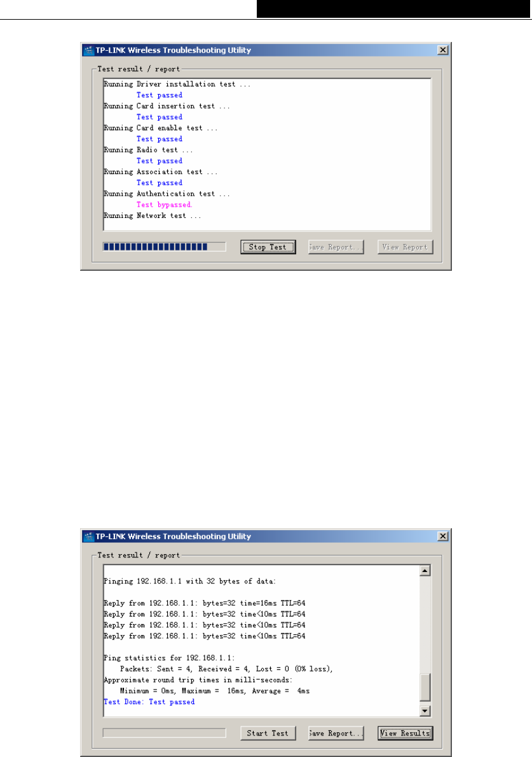Click Start Test in the lower window
The width and height of the screenshot is (532, 757).
[268, 733]
